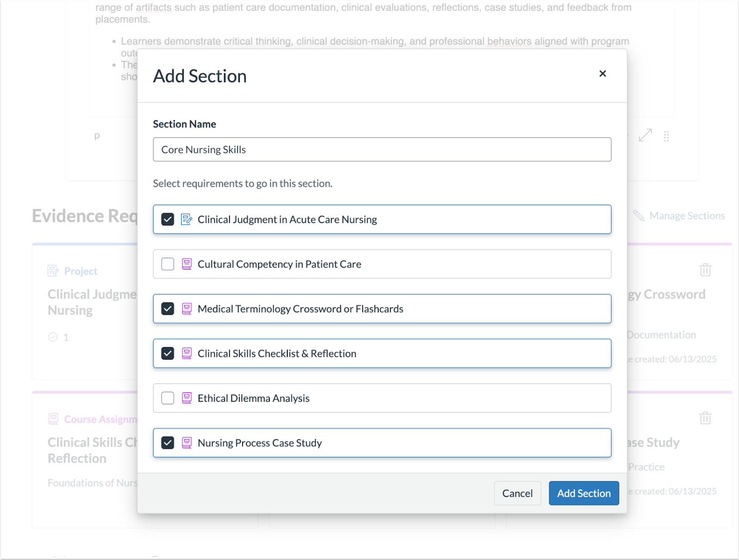
Task: Deselect Medical Terminology Crossword or Flashcards
Action: pos(168,309)
